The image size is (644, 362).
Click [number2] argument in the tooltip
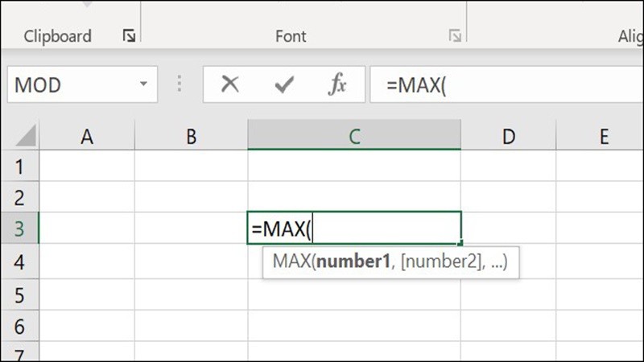(441, 261)
